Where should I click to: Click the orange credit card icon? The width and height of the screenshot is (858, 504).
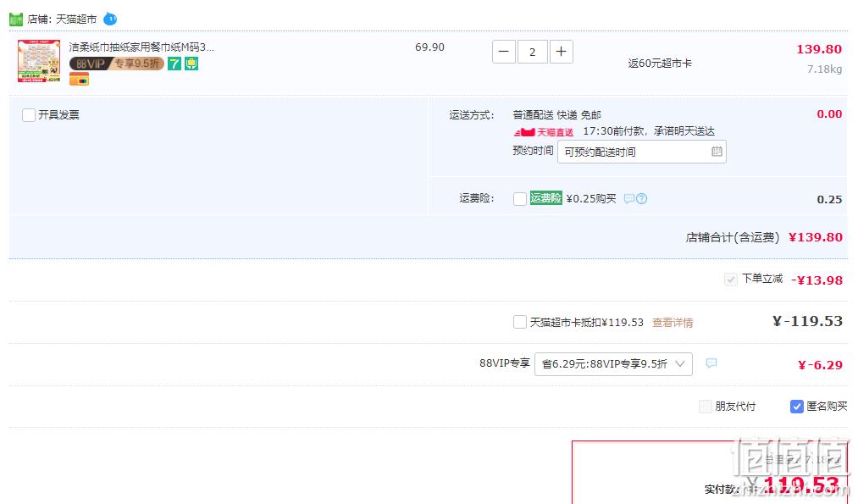tap(79, 80)
